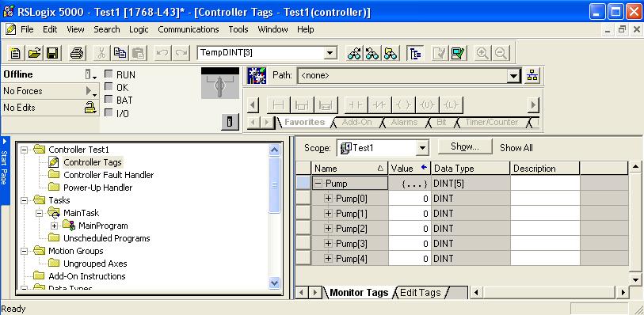Select the Power-Up Handler folder
This screenshot has height=315, width=644.
(x=97, y=188)
